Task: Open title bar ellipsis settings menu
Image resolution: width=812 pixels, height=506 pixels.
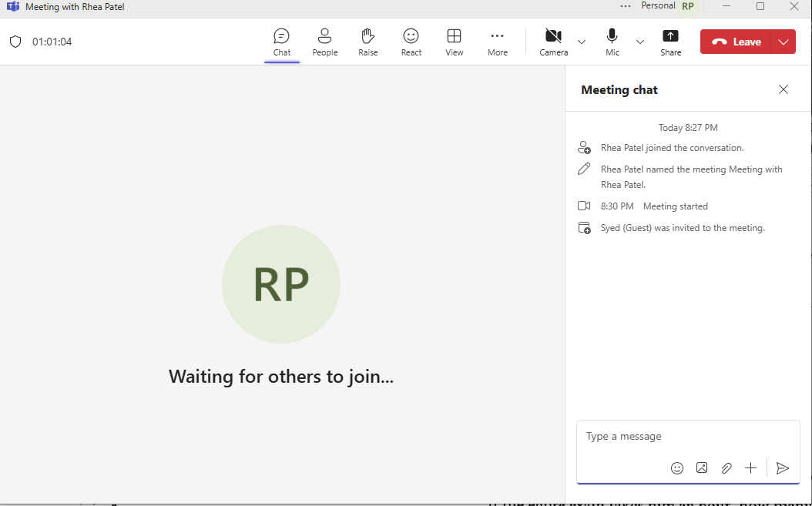Action: click(625, 6)
